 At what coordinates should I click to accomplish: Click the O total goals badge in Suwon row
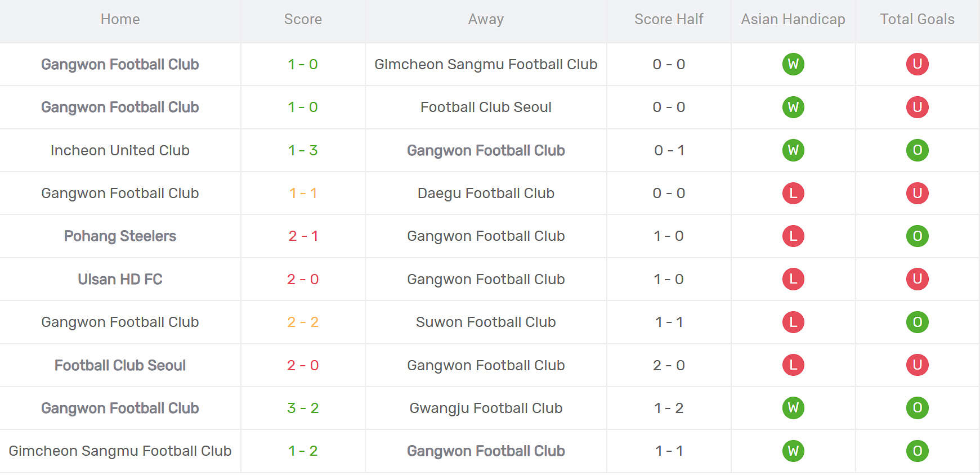(x=917, y=322)
